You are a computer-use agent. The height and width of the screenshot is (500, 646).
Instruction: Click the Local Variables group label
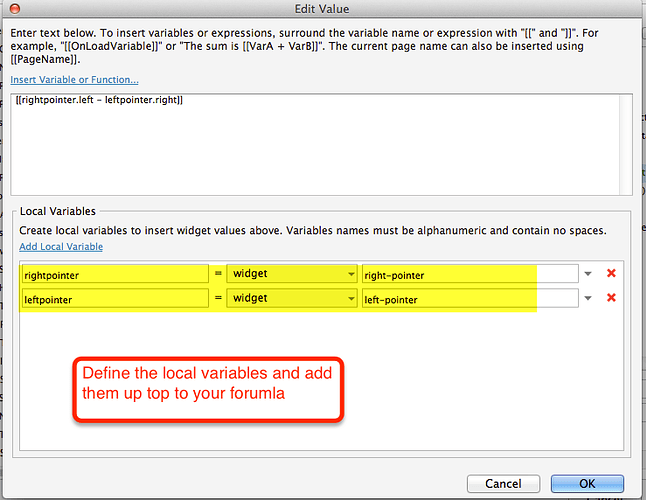point(58,212)
